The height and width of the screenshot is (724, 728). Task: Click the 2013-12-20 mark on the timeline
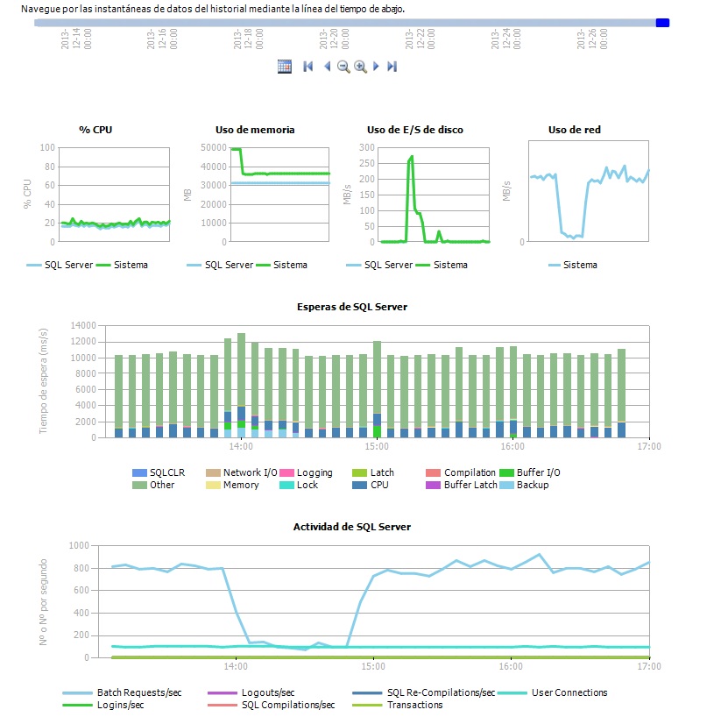336,39
